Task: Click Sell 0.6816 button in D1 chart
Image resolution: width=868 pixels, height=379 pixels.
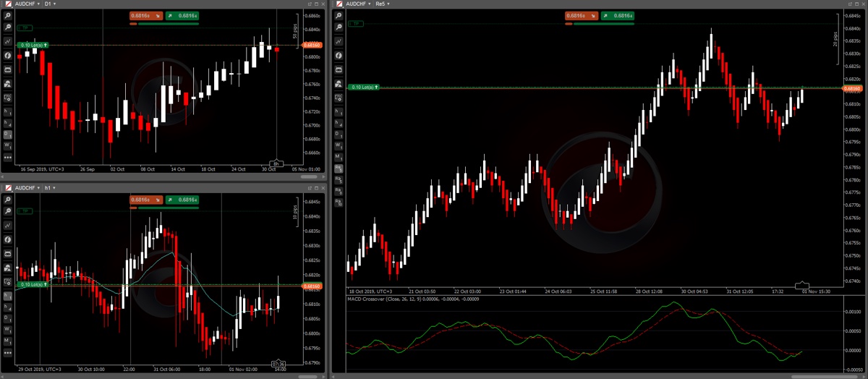Action: tap(145, 15)
